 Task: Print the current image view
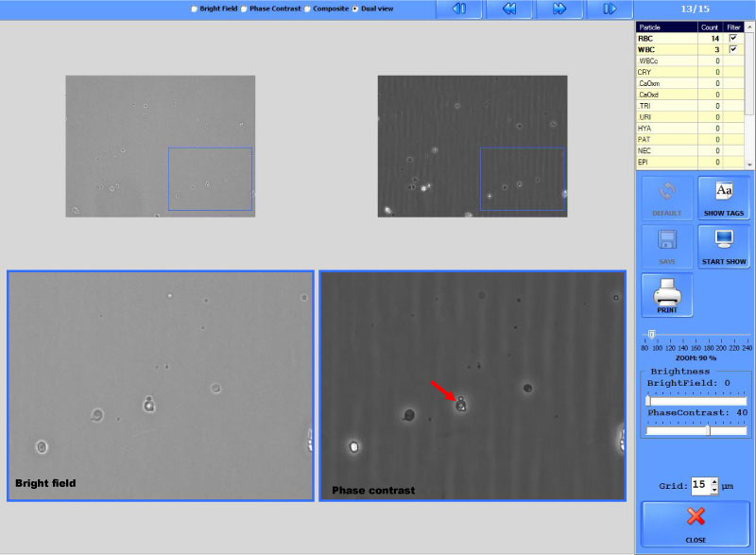coord(667,294)
